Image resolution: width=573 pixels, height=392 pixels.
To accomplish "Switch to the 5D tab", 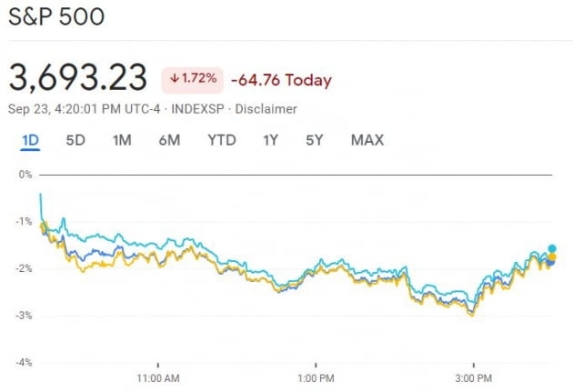I will tap(75, 140).
